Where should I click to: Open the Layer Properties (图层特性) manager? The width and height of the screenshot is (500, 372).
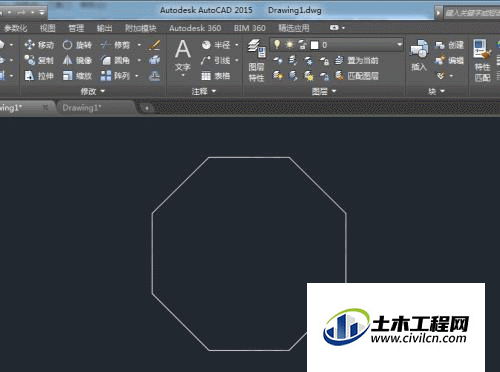(256, 60)
